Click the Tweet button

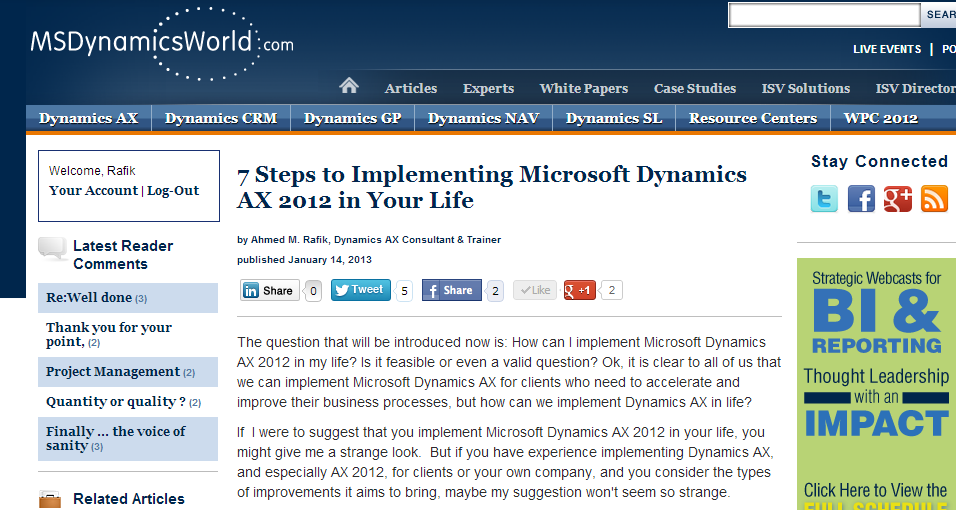click(x=360, y=290)
